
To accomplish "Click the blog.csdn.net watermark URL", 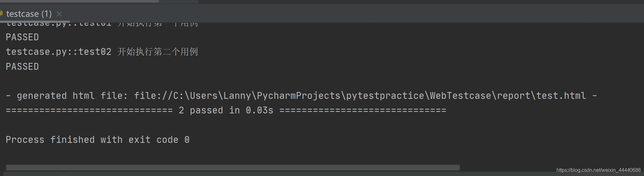I will pyautogui.click(x=598, y=170).
